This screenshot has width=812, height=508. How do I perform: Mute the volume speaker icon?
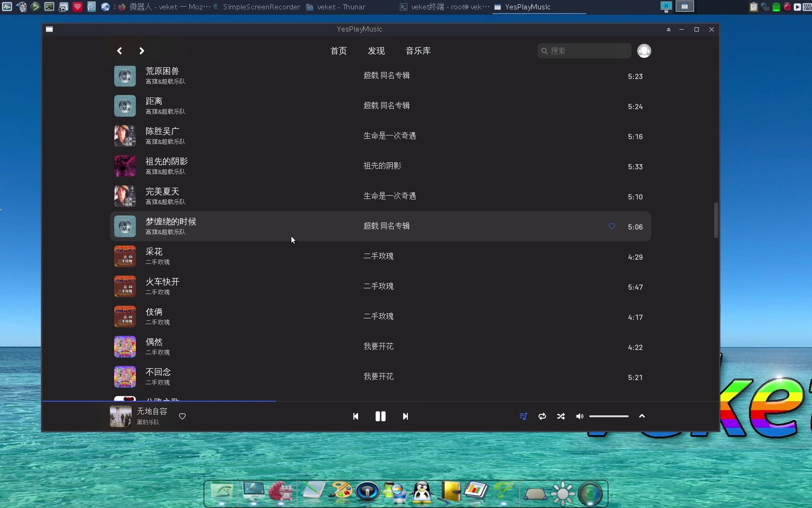579,416
